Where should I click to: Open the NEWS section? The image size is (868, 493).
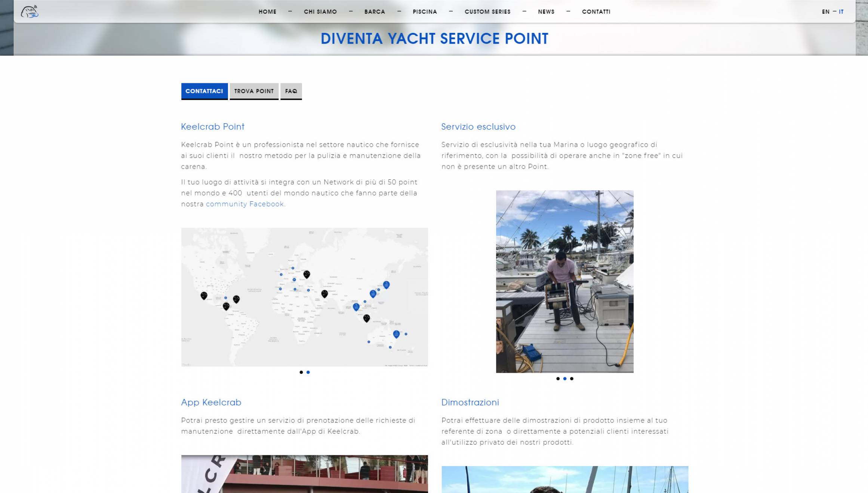(x=546, y=12)
